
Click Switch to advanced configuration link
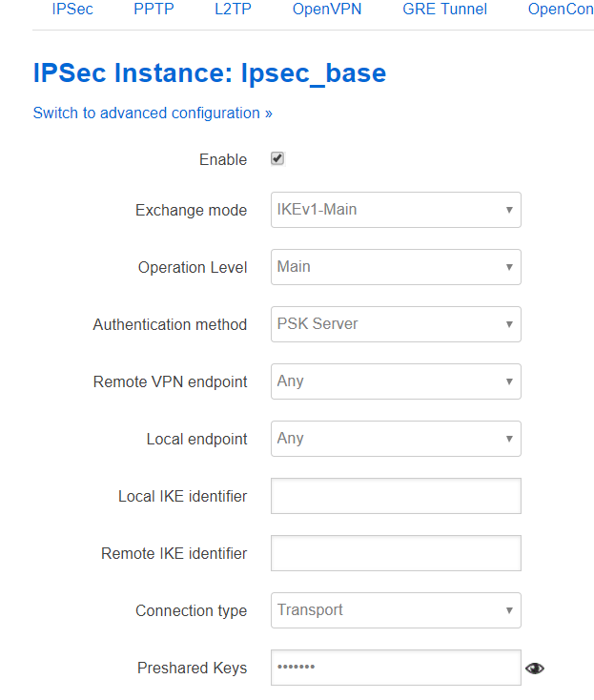(x=153, y=113)
